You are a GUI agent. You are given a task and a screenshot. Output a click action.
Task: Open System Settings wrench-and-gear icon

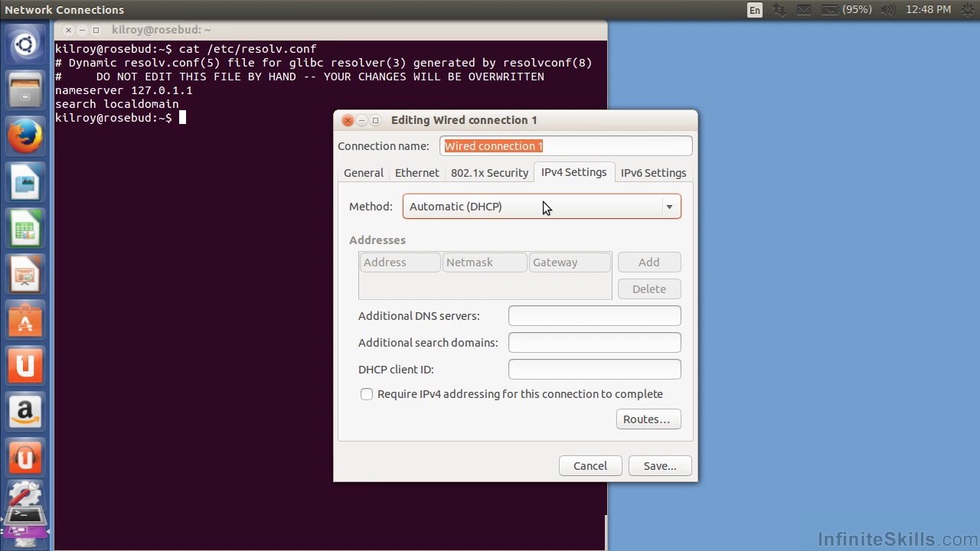[x=25, y=495]
